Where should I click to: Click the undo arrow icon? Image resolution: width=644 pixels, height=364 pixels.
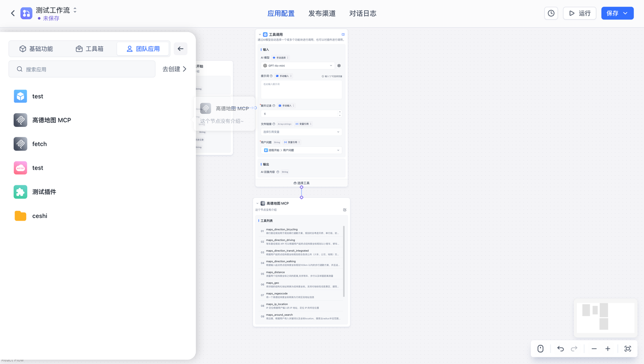pyautogui.click(x=560, y=349)
